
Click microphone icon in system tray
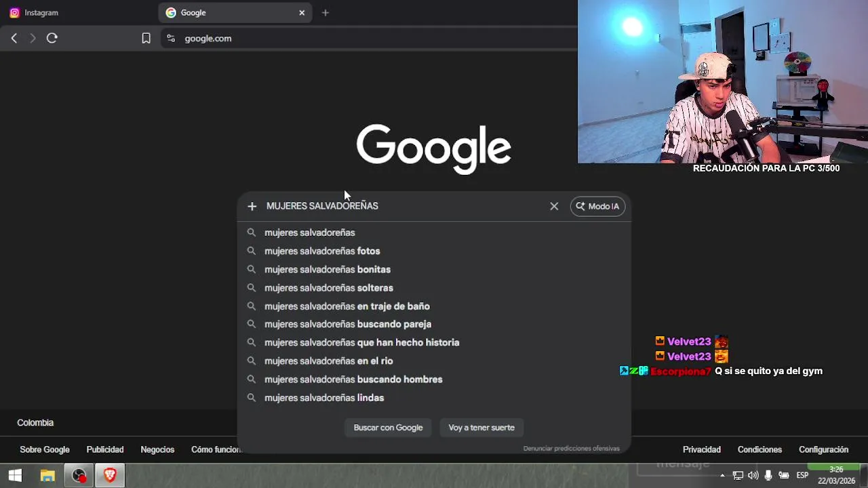768,476
